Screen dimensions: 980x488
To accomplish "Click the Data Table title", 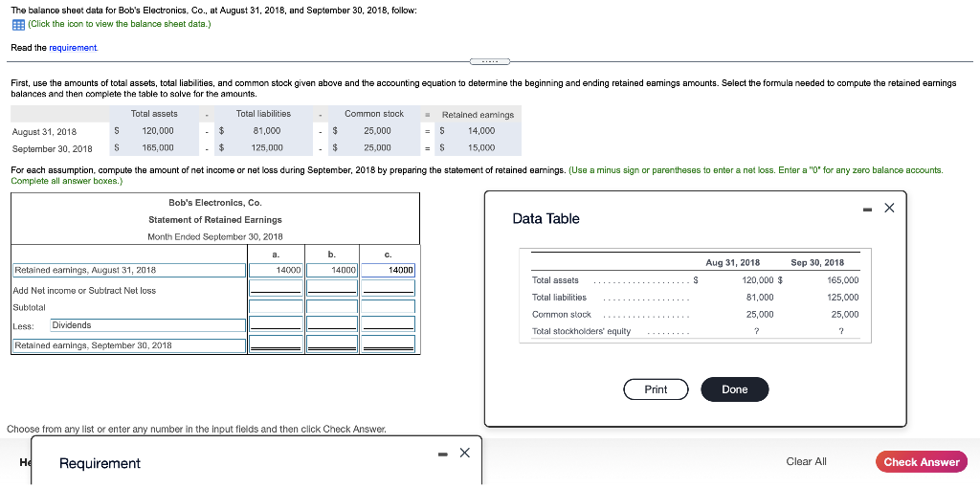I will pos(546,219).
